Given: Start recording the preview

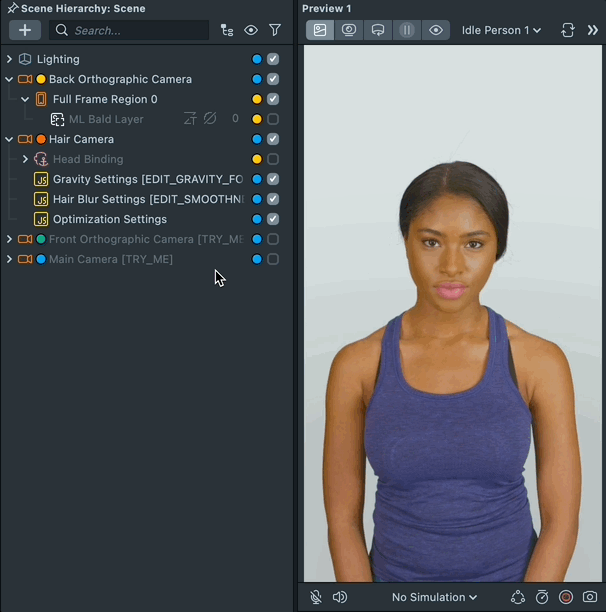Looking at the screenshot, I should 566,597.
